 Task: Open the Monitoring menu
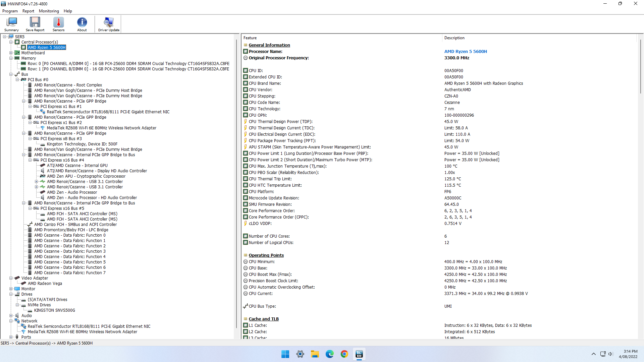(x=49, y=11)
